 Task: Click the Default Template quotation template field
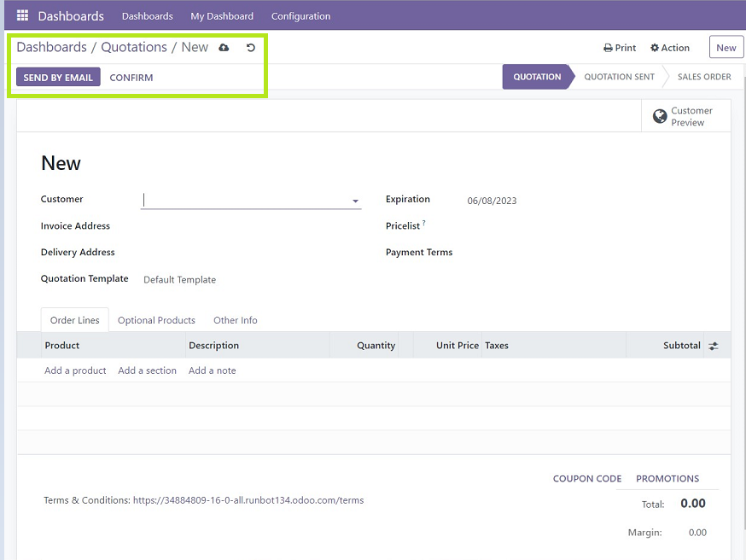click(180, 280)
